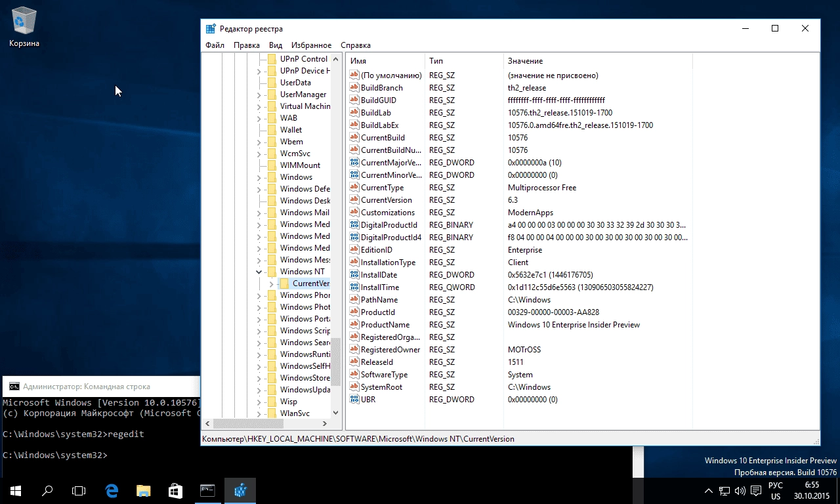Click the folder icon of CurrentVersion key
Screen dimensions: 840x504
(x=284, y=283)
